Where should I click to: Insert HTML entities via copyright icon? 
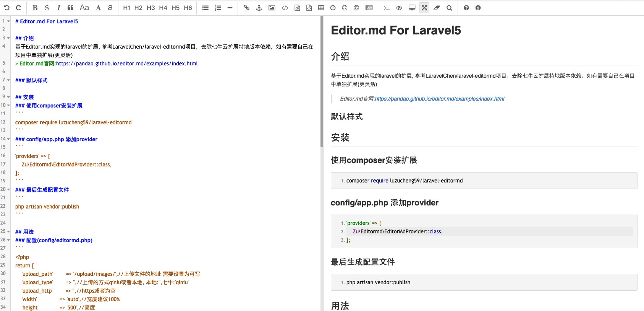click(356, 8)
